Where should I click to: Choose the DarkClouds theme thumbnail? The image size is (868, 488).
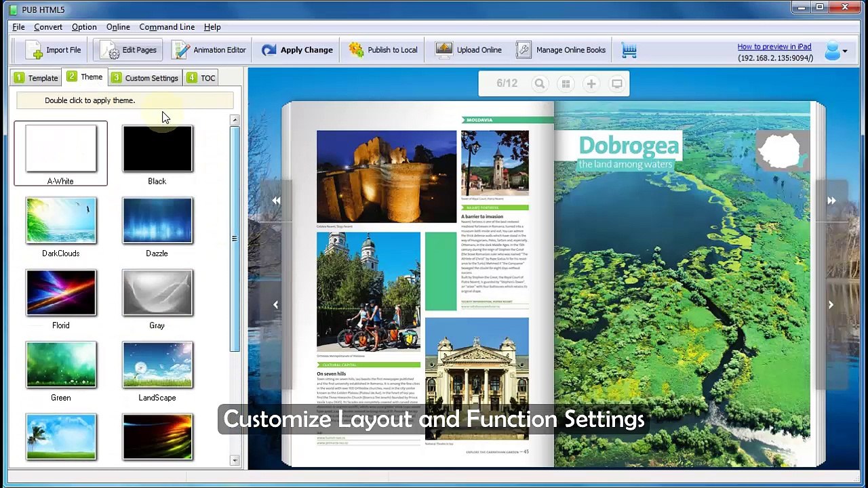pyautogui.click(x=61, y=221)
